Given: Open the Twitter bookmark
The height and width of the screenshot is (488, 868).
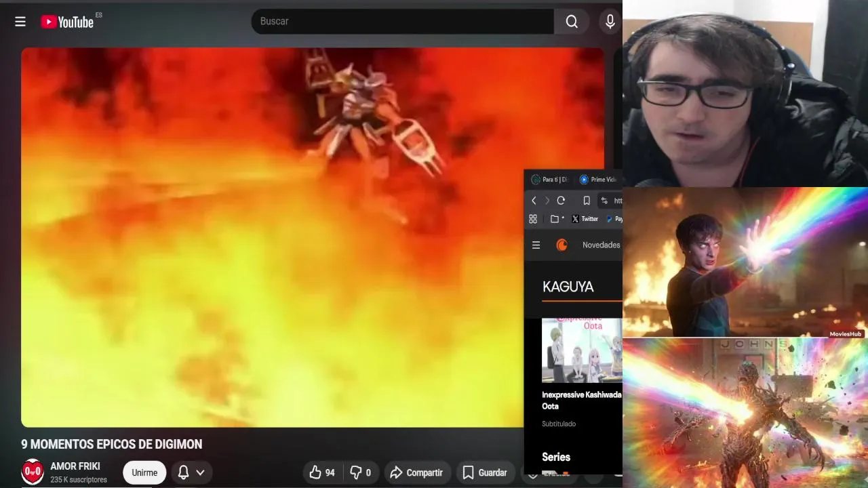Looking at the screenshot, I should point(585,219).
